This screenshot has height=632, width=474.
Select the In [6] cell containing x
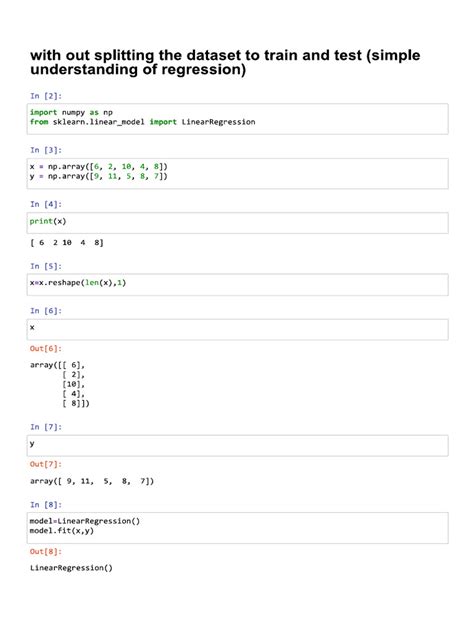[x=237, y=329]
